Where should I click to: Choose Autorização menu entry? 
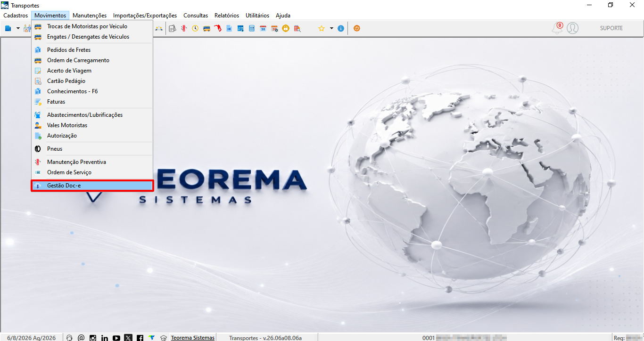point(92,136)
